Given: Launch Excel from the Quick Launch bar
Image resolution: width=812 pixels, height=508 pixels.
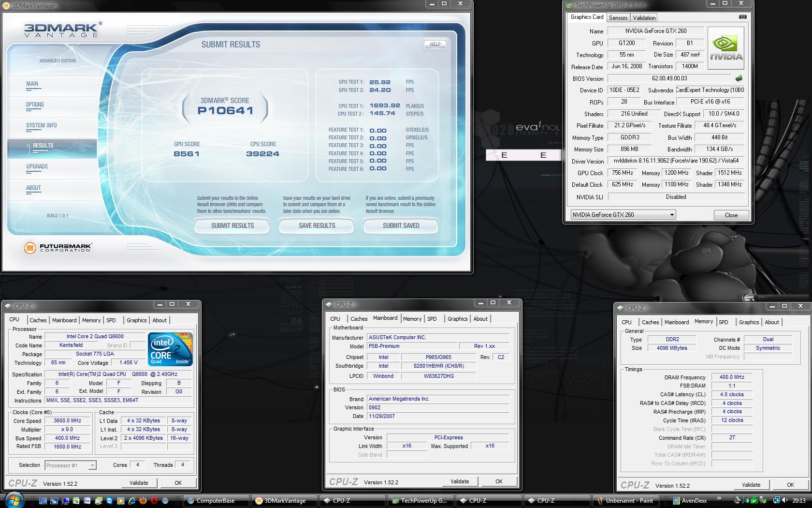Looking at the screenshot, I should point(76,501).
